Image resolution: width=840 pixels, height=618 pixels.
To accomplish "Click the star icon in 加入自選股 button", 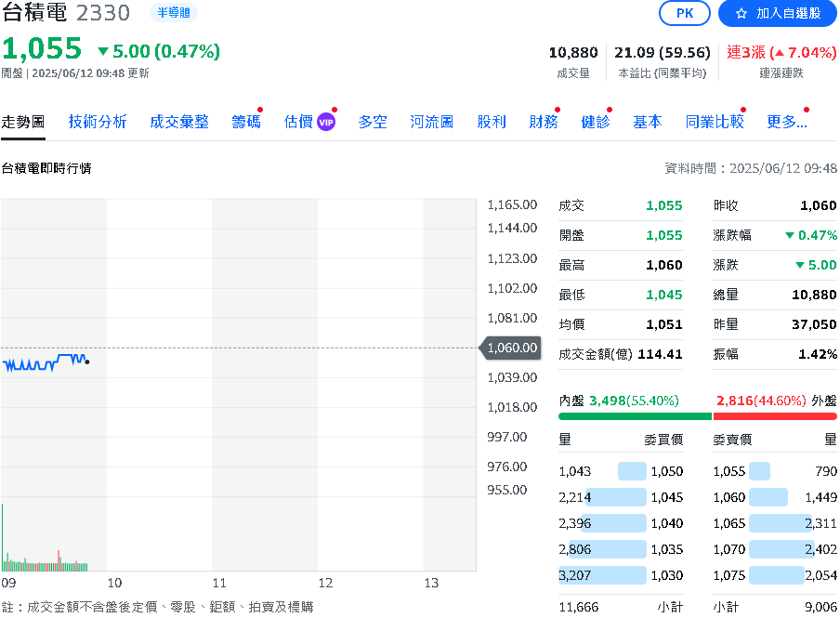I will (x=741, y=13).
